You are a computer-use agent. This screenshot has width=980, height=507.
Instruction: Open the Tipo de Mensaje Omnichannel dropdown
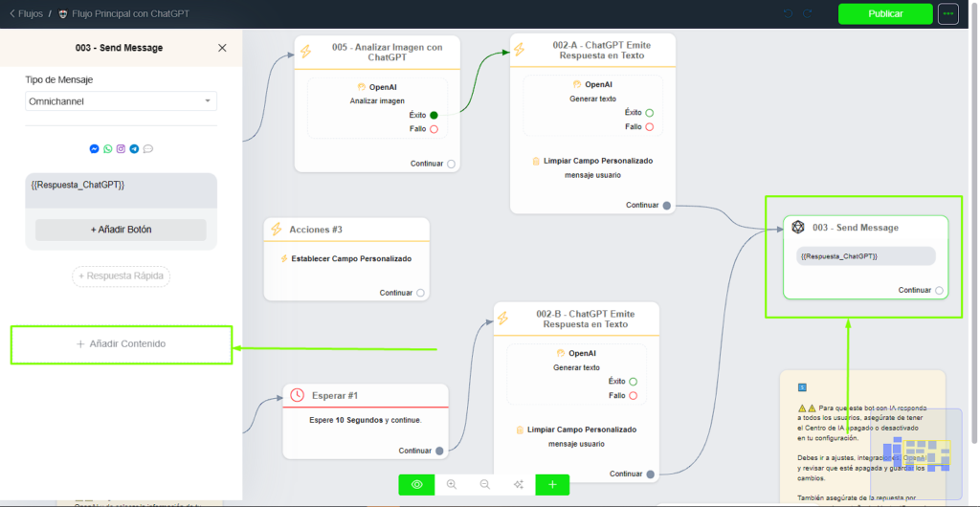click(121, 101)
